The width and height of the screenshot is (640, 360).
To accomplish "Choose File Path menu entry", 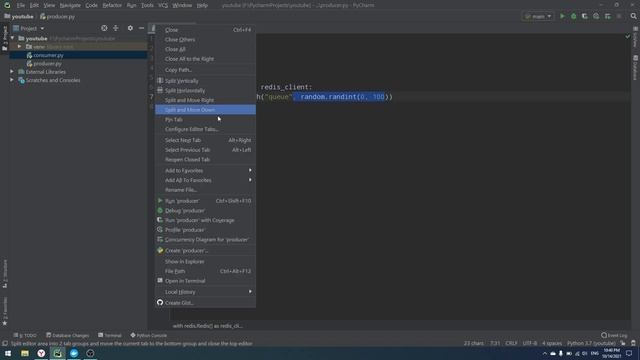I will (205, 271).
